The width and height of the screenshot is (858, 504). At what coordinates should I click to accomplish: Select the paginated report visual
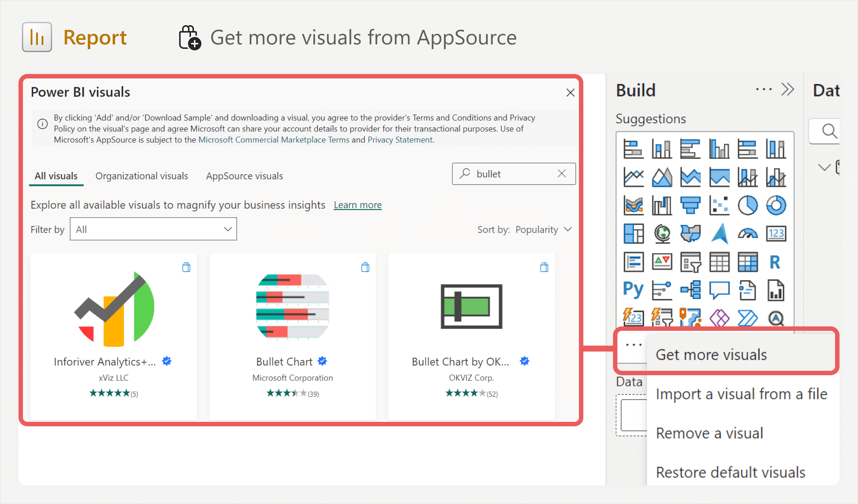pyautogui.click(x=776, y=290)
